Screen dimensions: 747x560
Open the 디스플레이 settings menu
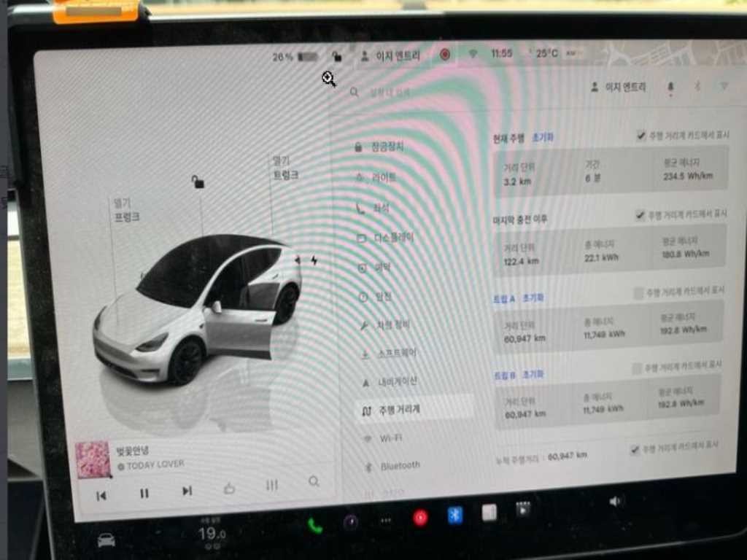[x=386, y=238]
